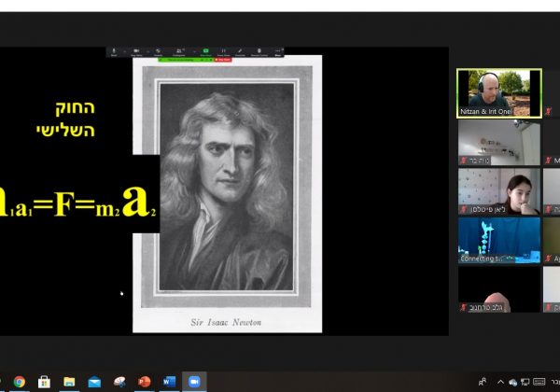The image size is (560, 392).
Task: Click the green screen sharing status bar
Action: pyautogui.click(x=186, y=60)
